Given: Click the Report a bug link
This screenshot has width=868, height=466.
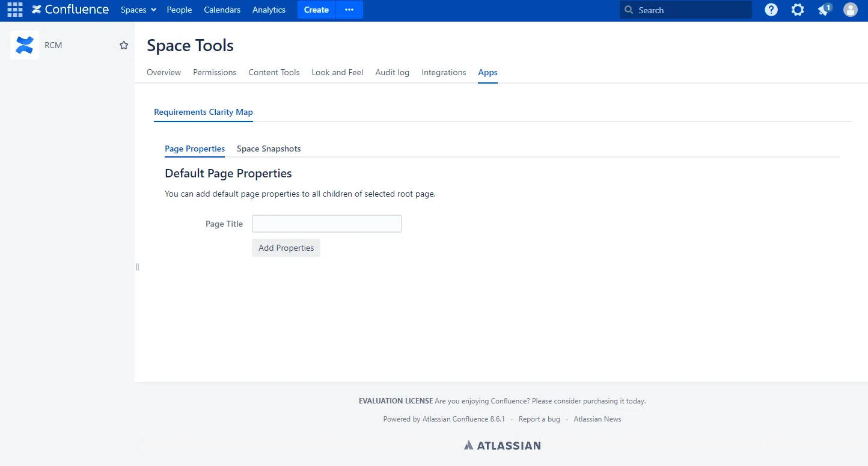Looking at the screenshot, I should tap(539, 419).
